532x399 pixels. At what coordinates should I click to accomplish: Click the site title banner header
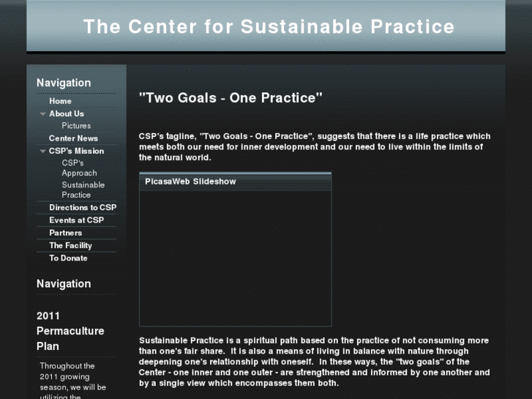tap(269, 27)
